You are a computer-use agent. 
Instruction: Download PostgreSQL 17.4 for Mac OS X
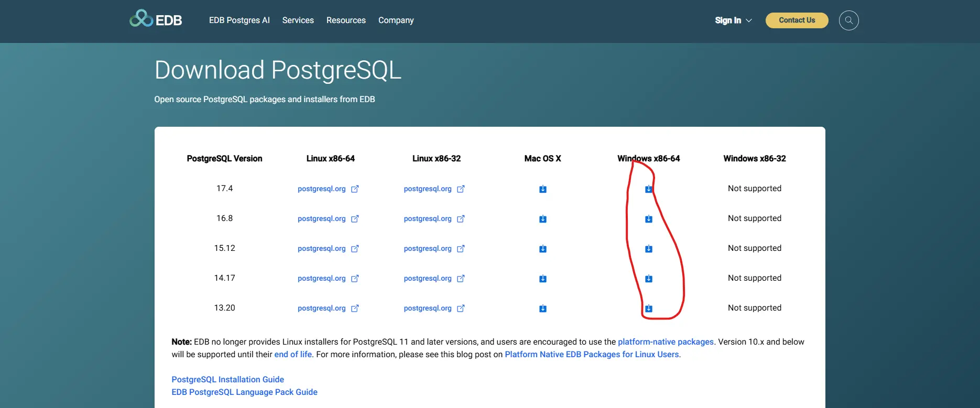542,189
